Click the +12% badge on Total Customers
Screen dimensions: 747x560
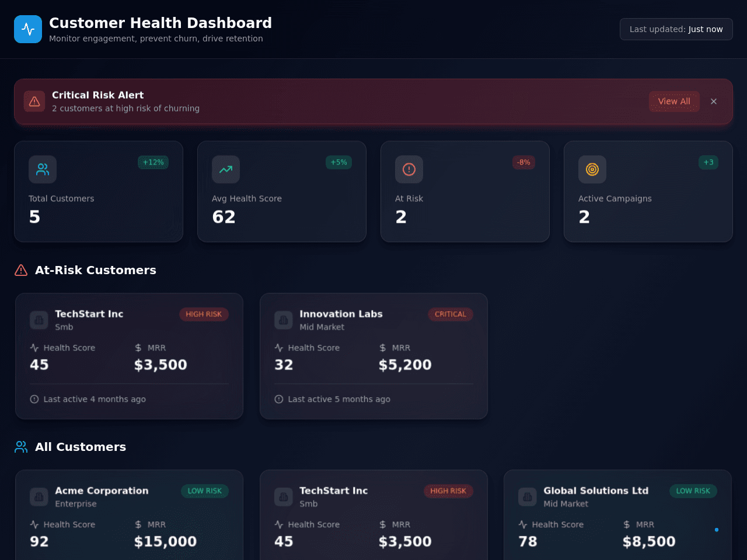pos(153,162)
